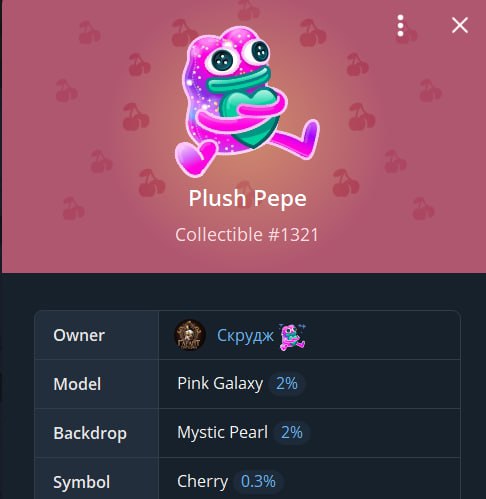This screenshot has width=486, height=499.
Task: Click the Cherry 0.3% rarity badge
Action: pyautogui.click(x=258, y=481)
